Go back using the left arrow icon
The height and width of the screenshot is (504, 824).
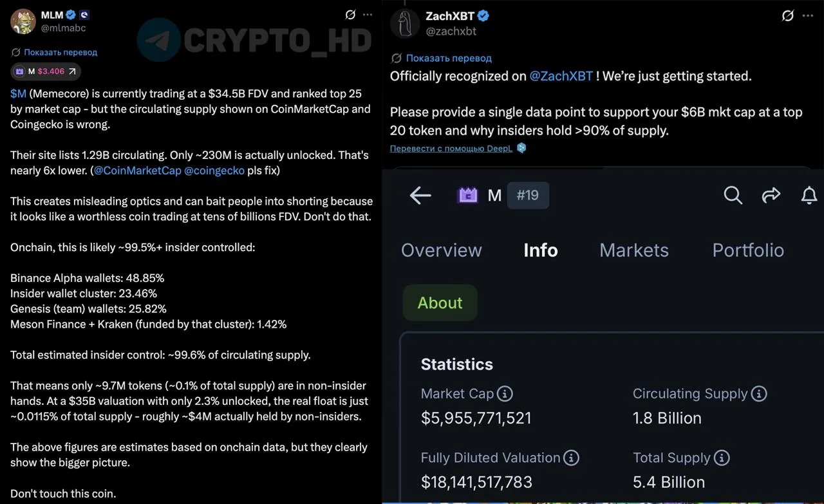[420, 195]
